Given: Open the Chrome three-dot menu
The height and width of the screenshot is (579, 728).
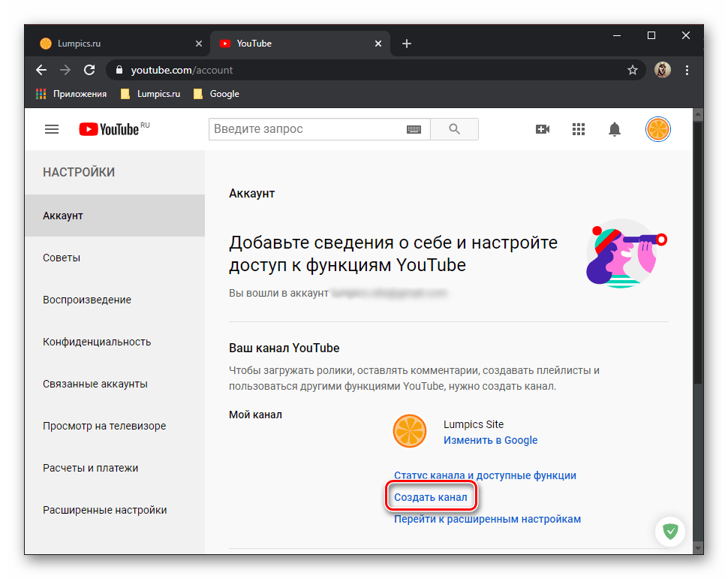Looking at the screenshot, I should [x=687, y=70].
